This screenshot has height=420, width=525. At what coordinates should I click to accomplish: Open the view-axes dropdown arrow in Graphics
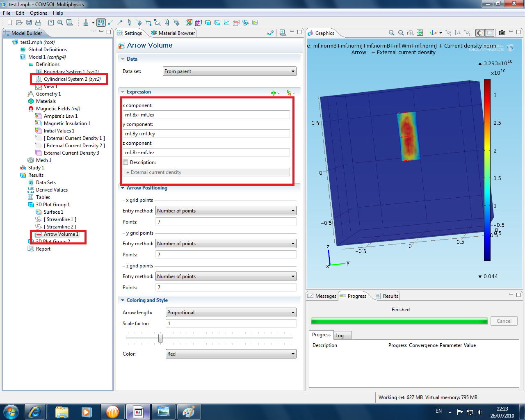(x=441, y=33)
